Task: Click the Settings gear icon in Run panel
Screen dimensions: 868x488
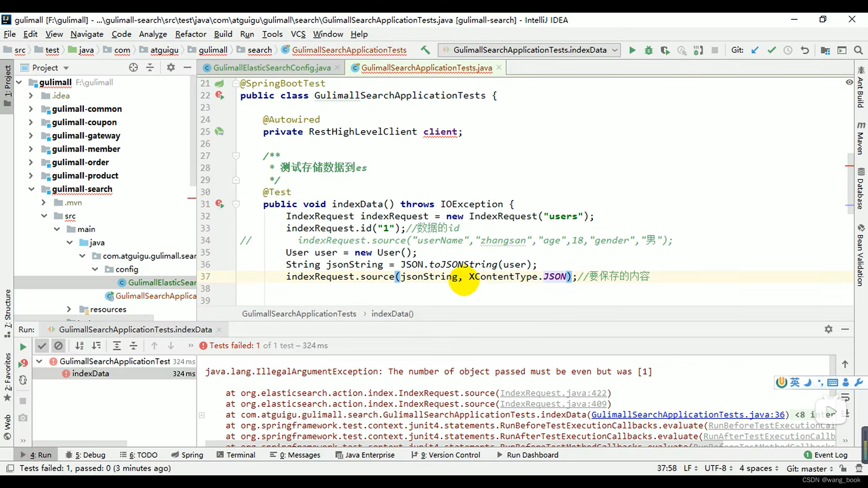Action: [x=828, y=329]
